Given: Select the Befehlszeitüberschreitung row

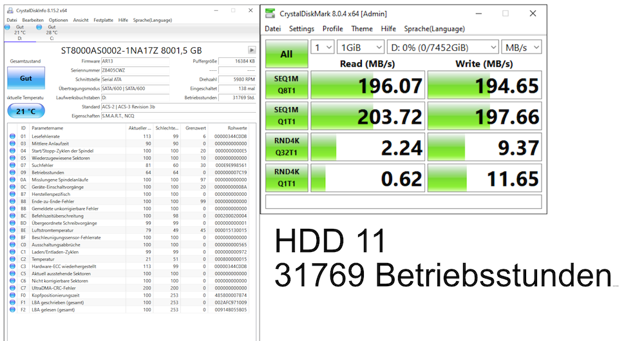Looking at the screenshot, I should pyautogui.click(x=129, y=215).
